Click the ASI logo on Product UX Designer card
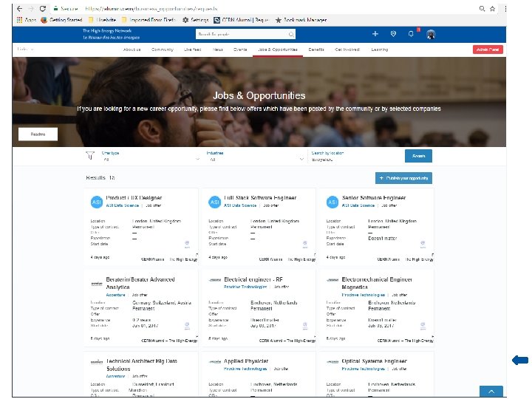The height and width of the screenshot is (399, 532). click(97, 202)
